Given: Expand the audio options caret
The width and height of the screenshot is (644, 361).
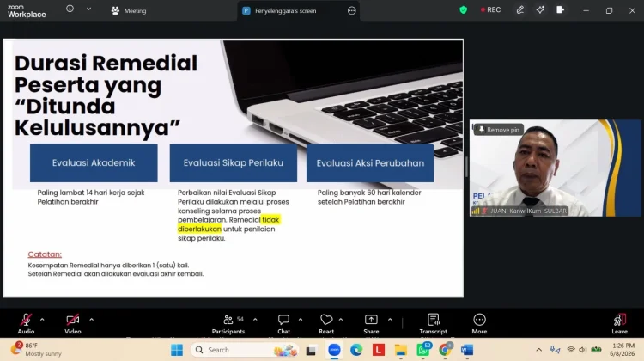Looking at the screenshot, I should pyautogui.click(x=42, y=320).
